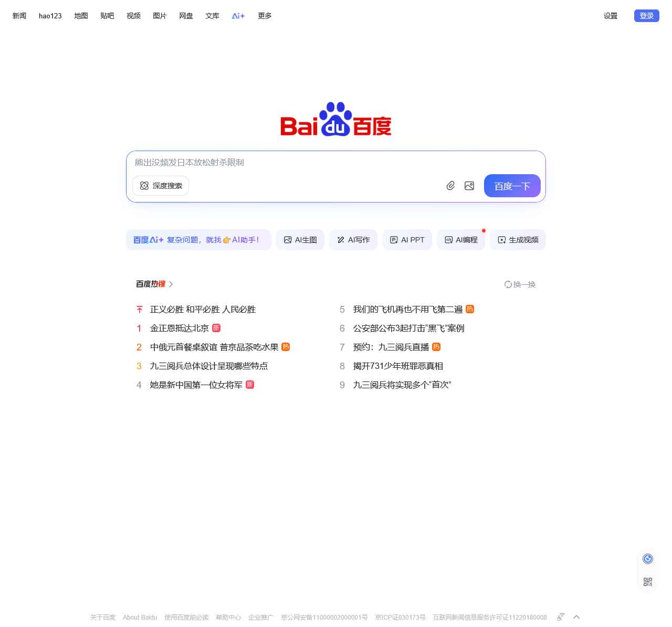
Task: Click the QR code icon at right
Action: pos(648,582)
